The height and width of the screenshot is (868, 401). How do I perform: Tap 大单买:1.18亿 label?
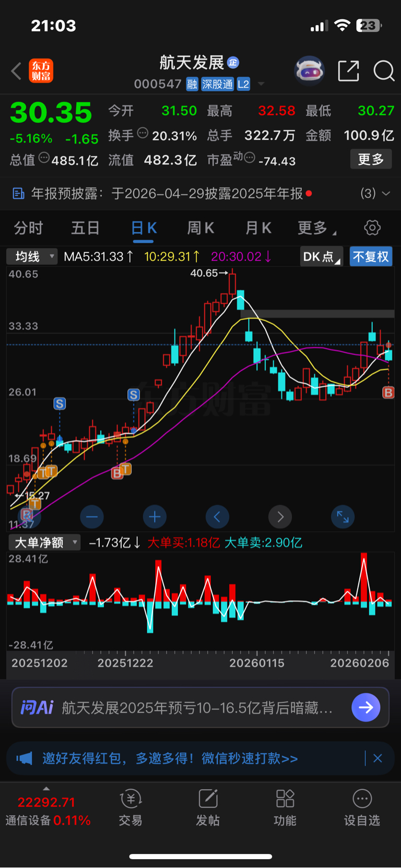(183, 543)
